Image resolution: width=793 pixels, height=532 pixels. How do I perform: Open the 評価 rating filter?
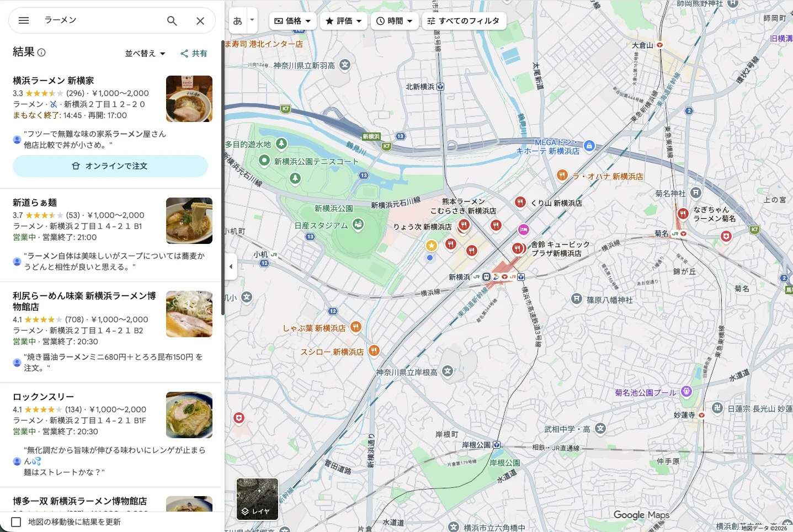pyautogui.click(x=343, y=21)
